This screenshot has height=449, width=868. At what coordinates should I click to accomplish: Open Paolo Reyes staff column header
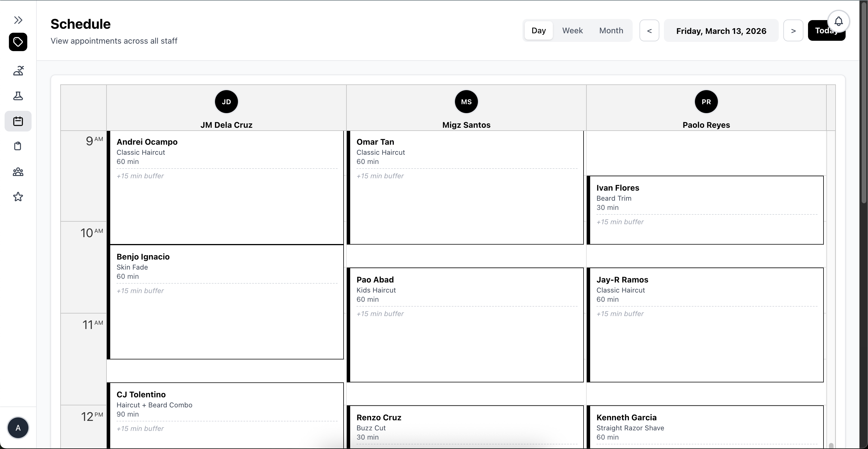pos(706,108)
